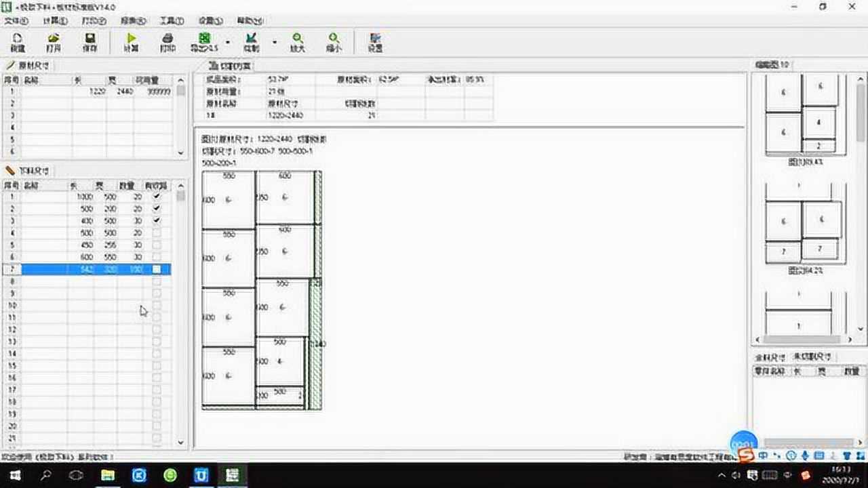Screen dimensions: 868x488
Task: Click the Open (打开) folder icon
Action: click(x=54, y=42)
